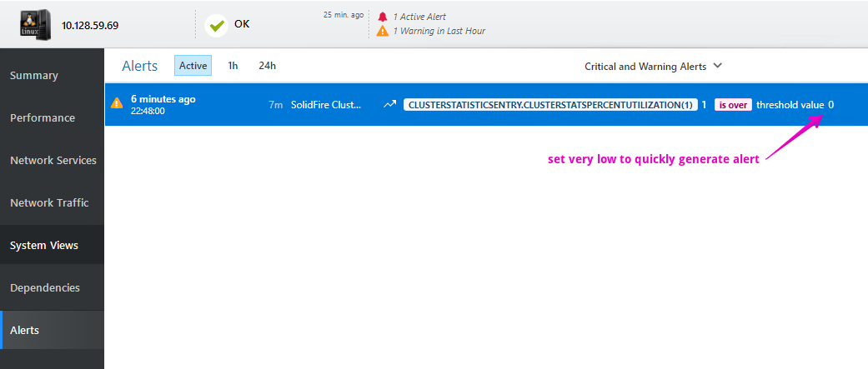The height and width of the screenshot is (369, 868).
Task: Click the 'threshold value 0' text
Action: 795,105
